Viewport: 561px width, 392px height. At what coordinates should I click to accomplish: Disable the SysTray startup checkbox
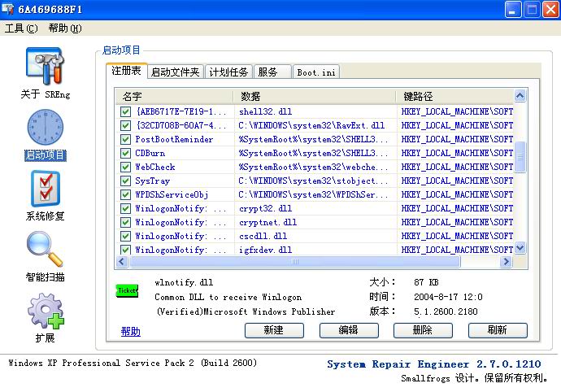[x=125, y=181]
